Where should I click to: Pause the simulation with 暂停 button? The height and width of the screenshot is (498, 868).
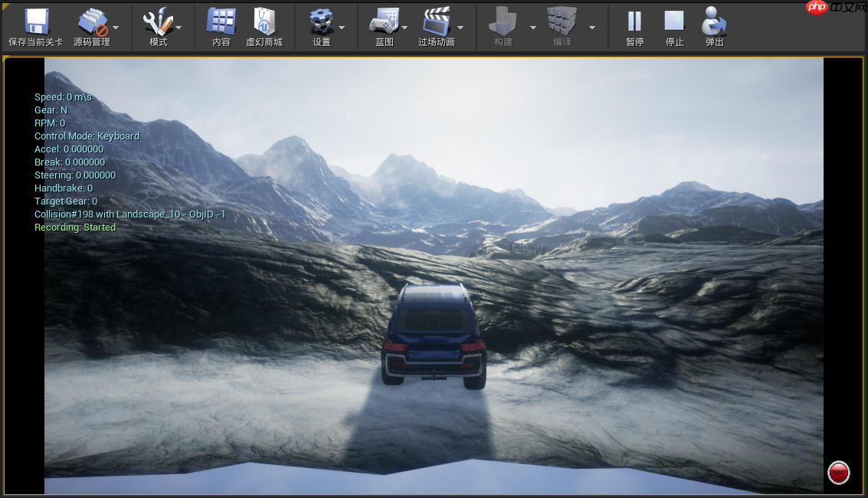pos(634,22)
